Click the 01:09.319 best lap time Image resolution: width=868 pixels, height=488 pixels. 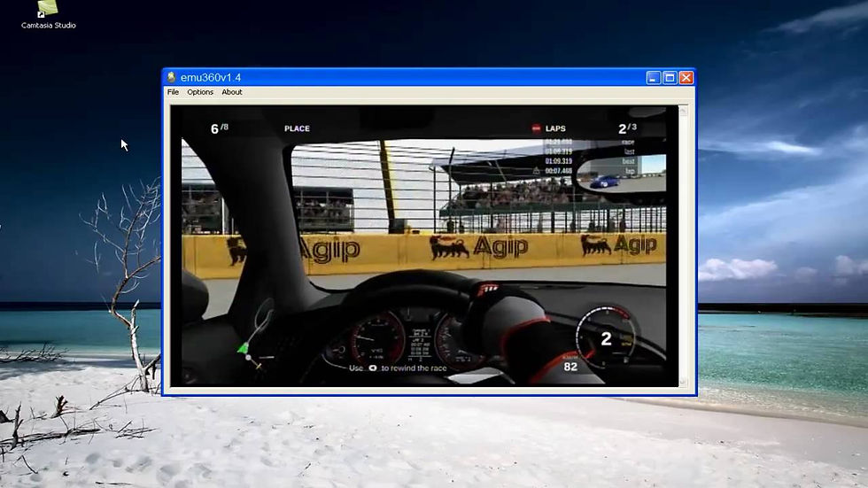pos(559,161)
